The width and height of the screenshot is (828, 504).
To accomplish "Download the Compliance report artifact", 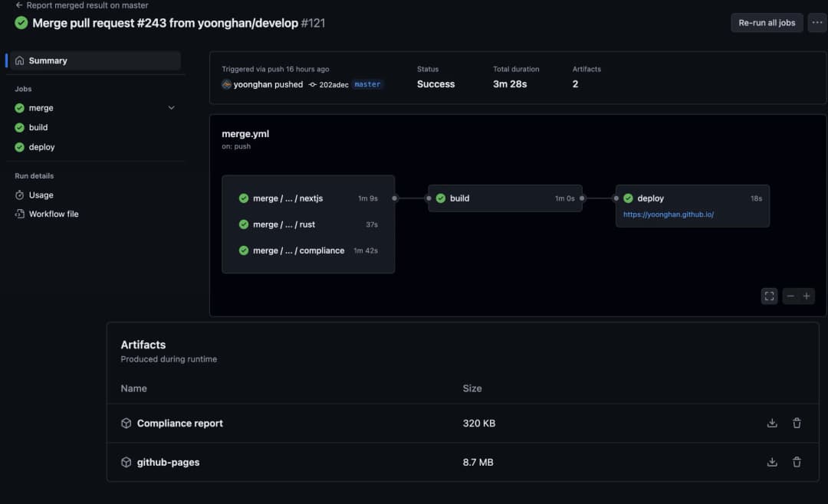I will 772,422.
